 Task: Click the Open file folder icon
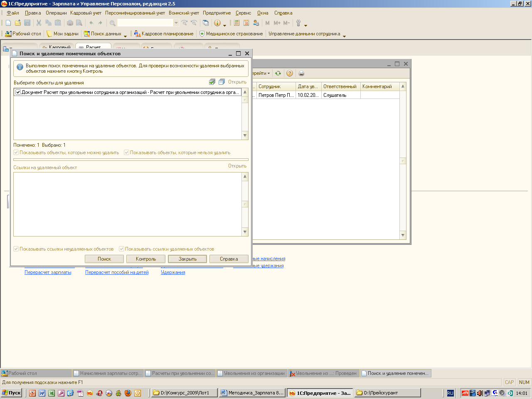coord(18,23)
